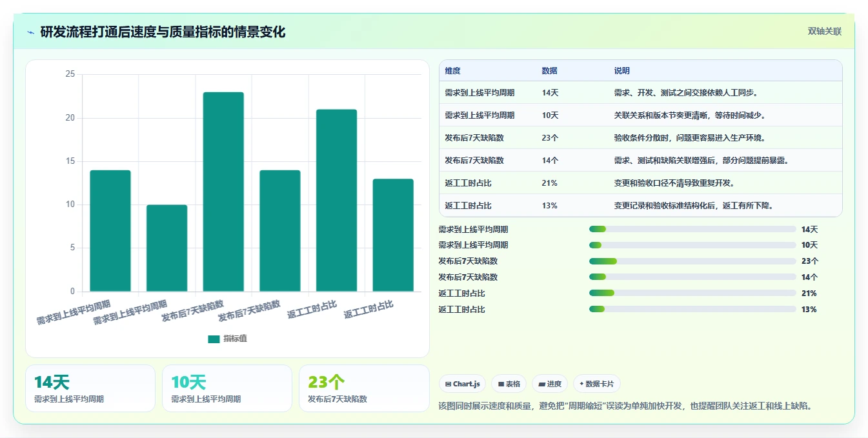Image resolution: width=868 pixels, height=438 pixels.
Task: Click the first chart bar at value 14
Action: pos(110,231)
